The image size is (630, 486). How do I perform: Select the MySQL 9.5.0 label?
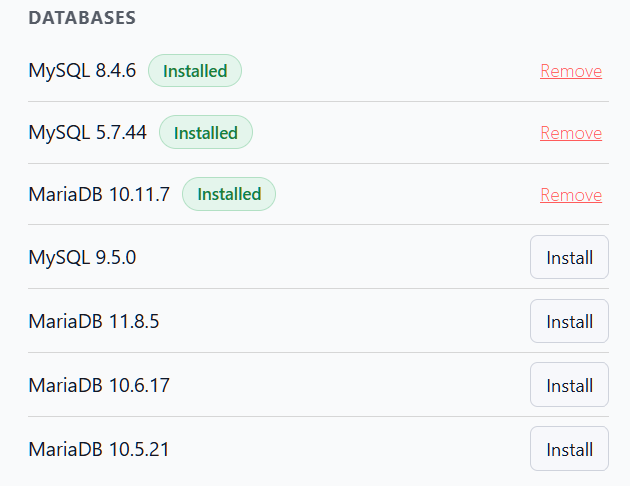coord(82,257)
